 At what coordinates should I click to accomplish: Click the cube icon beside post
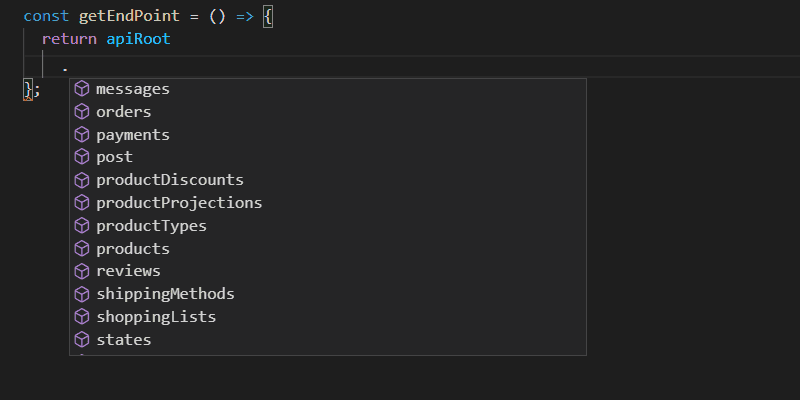coord(83,157)
